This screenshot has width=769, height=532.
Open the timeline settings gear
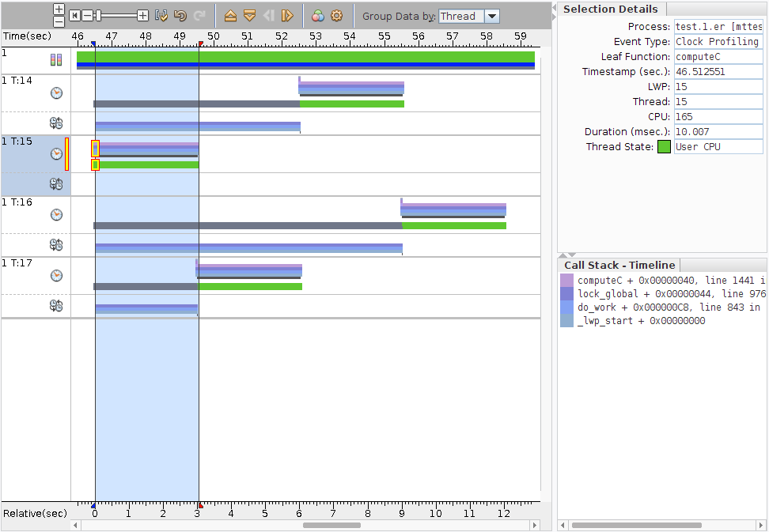(336, 16)
